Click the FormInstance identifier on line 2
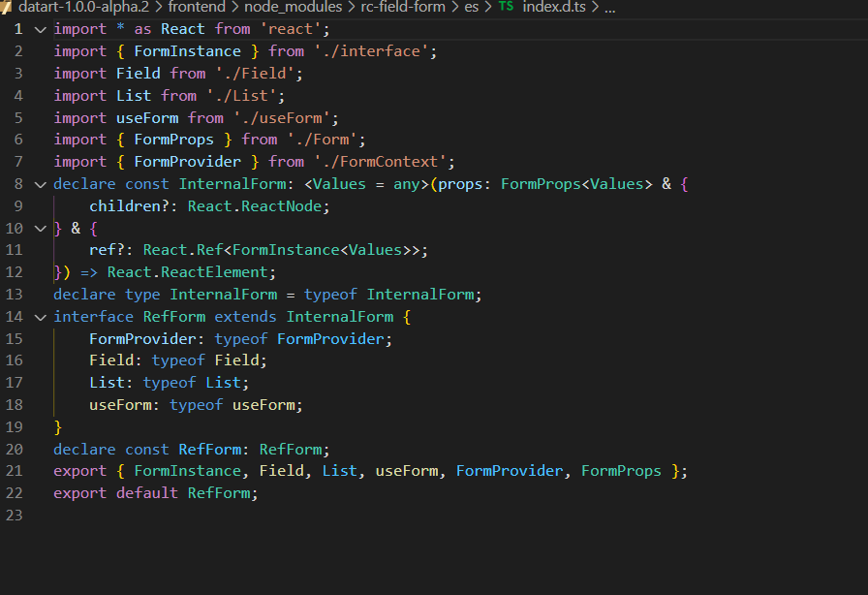This screenshot has height=595, width=868. (x=187, y=50)
